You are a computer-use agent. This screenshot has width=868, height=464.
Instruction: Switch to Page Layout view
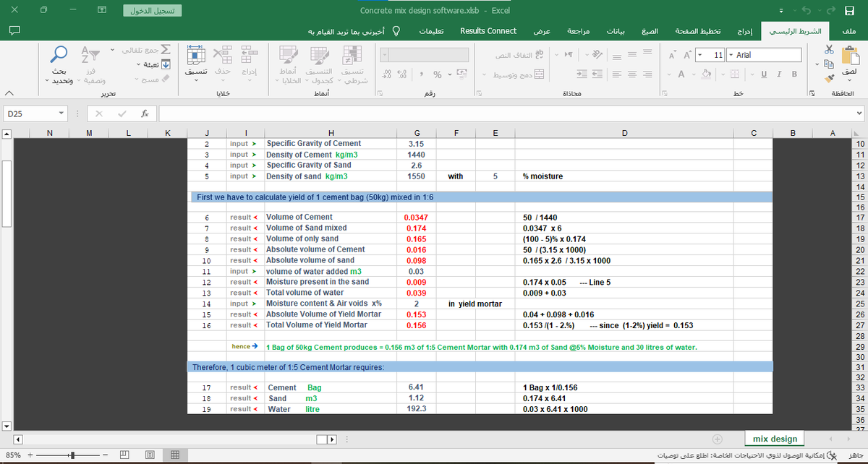point(149,456)
